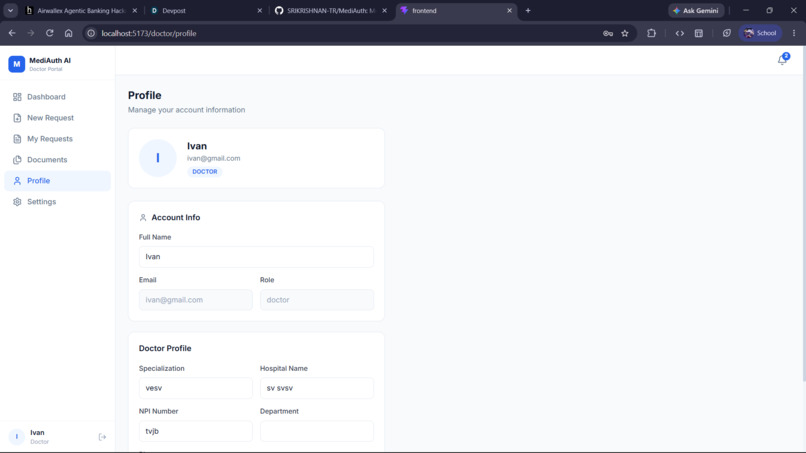Click the browser home icon
The width and height of the screenshot is (806, 453).
tap(68, 33)
